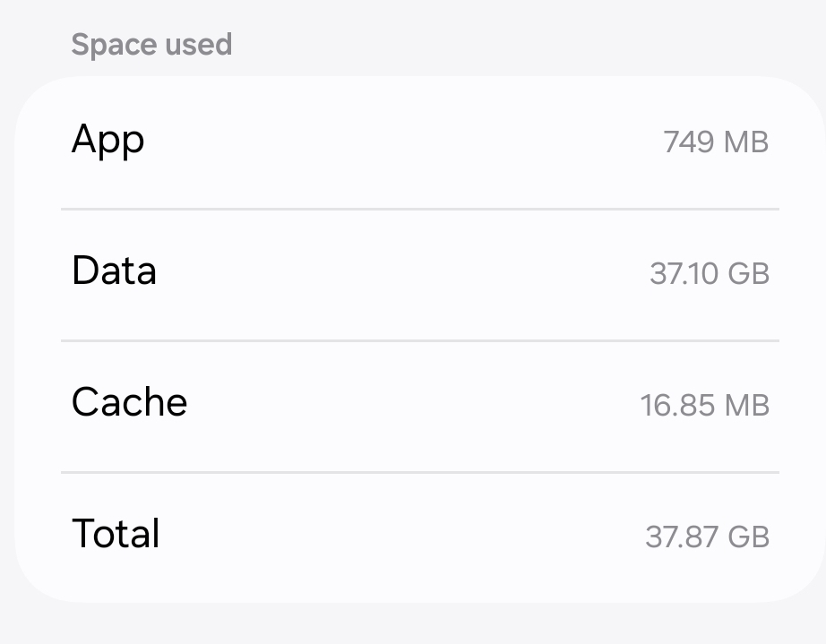The height and width of the screenshot is (644, 826).
Task: Click the divider between Data and Cache rows
Action: point(419,340)
